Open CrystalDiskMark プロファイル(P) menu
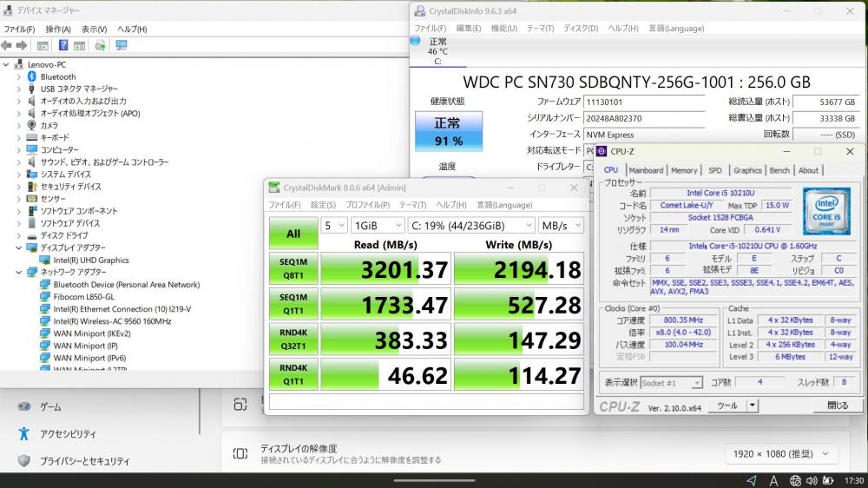The width and height of the screenshot is (868, 488). (367, 205)
